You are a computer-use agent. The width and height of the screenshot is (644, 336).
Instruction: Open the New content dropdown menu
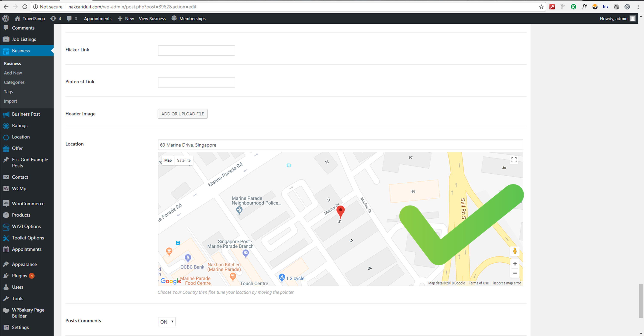click(126, 18)
